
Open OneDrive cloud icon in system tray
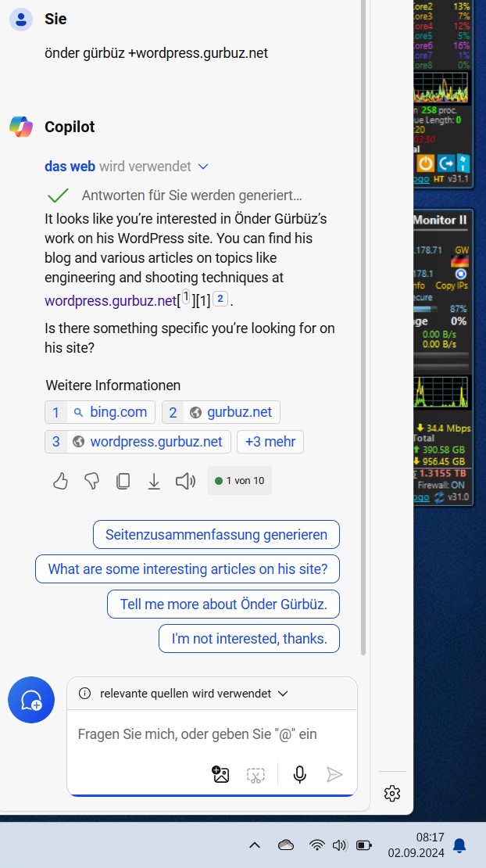[x=286, y=845]
